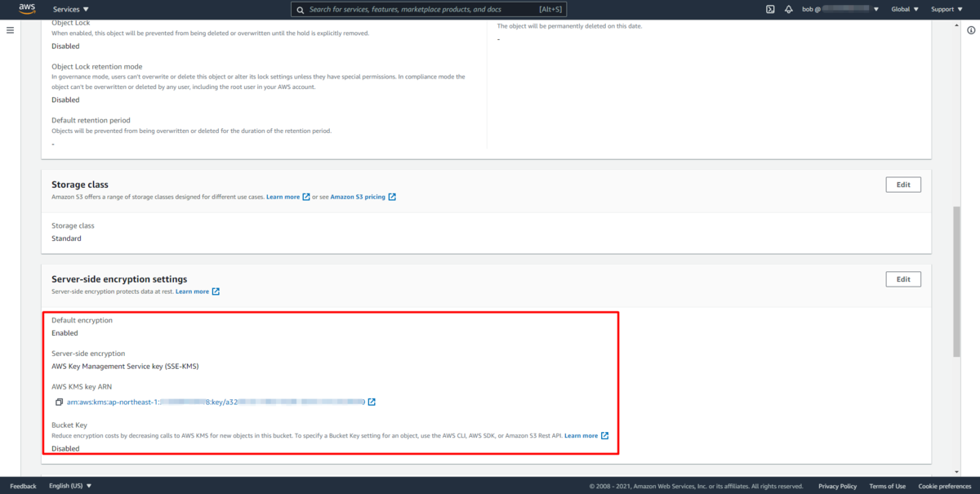Open the KMS key ARN link

pyautogui.click(x=216, y=402)
